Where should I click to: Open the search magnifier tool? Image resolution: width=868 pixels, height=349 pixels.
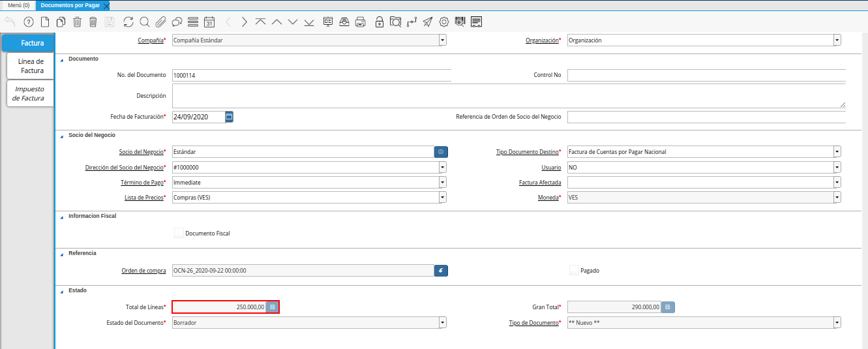click(144, 22)
